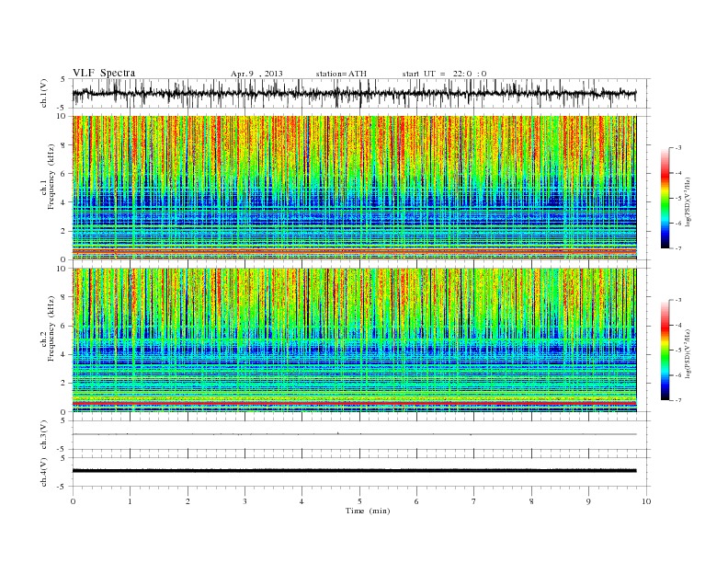Click time axis tick label '1'

click(x=130, y=501)
